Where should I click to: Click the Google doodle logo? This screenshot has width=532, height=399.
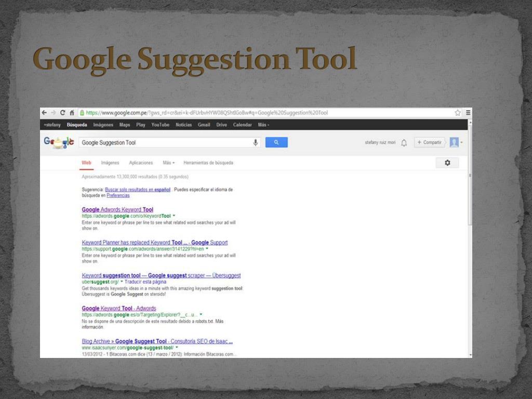click(x=59, y=142)
